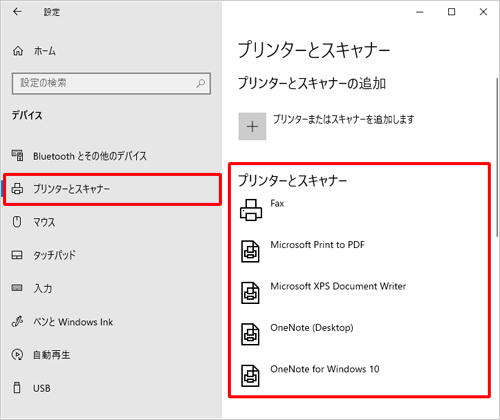Select the Bluetooth devices icon
The height and width of the screenshot is (420, 500).
coord(17,155)
